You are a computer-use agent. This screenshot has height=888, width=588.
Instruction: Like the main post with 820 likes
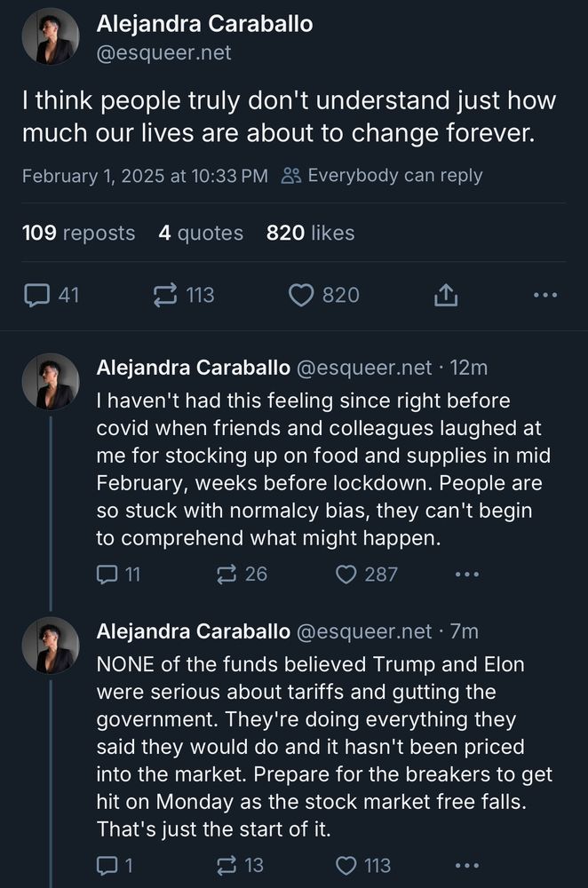click(324, 295)
